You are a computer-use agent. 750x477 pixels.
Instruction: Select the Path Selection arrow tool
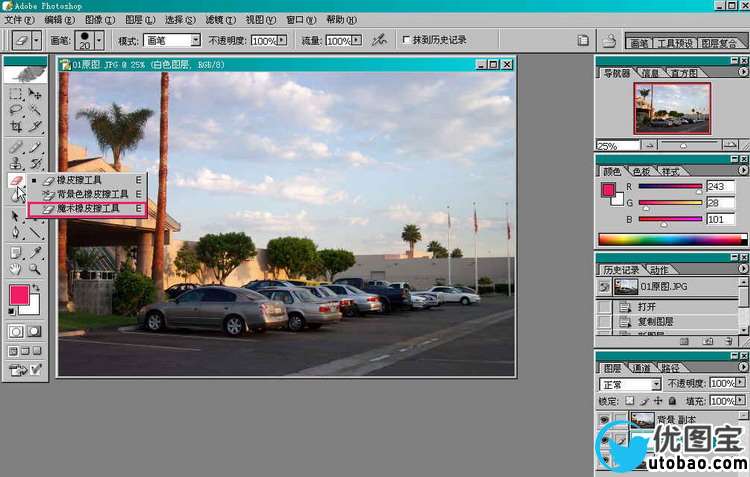15,217
